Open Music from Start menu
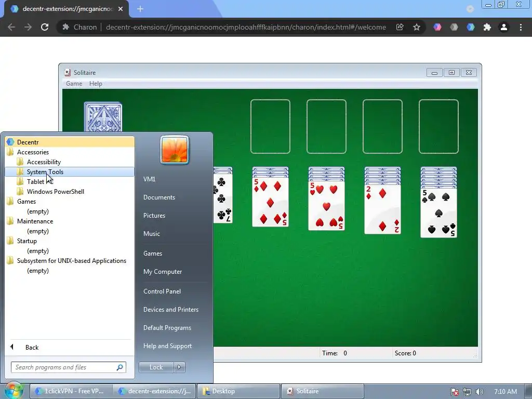Viewport: 532px width, 399px height. (x=151, y=233)
